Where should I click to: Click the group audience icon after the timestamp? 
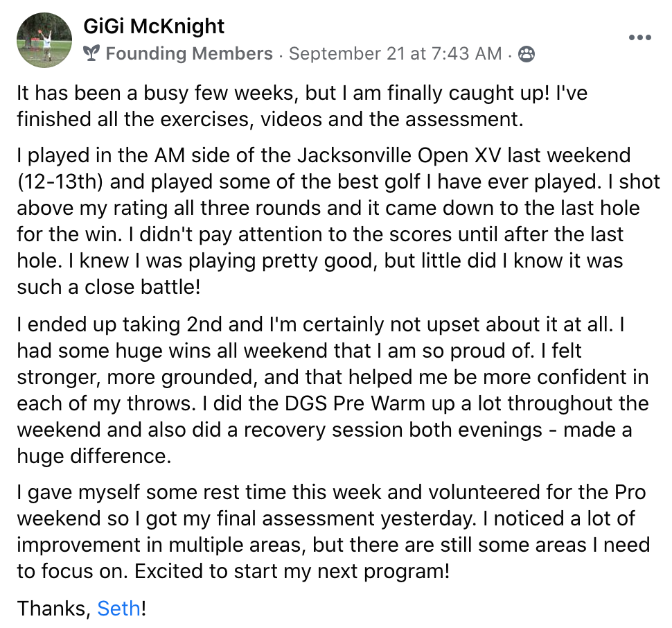pos(527,54)
